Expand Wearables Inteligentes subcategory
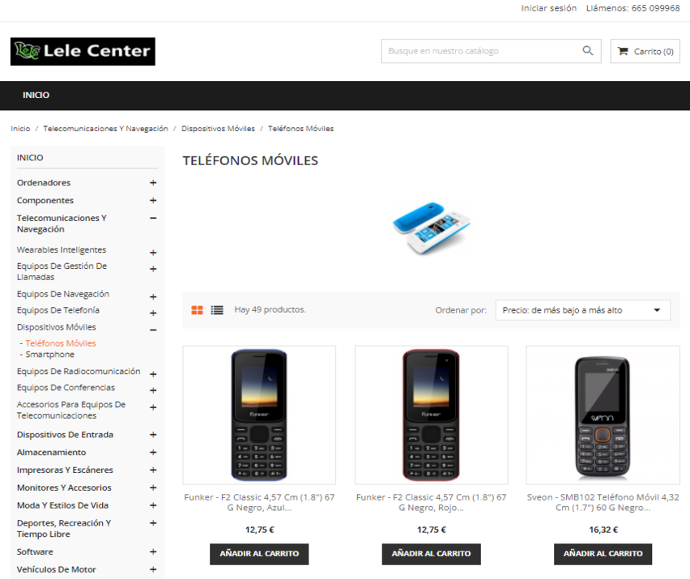This screenshot has height=579, width=690. (x=153, y=253)
